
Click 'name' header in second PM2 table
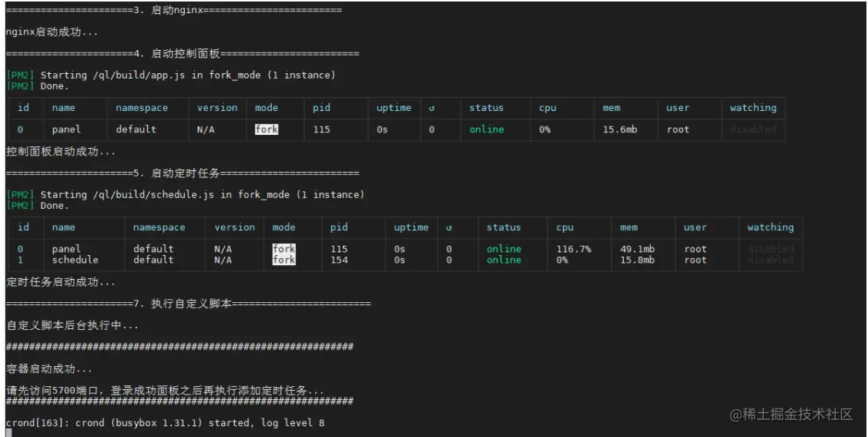pyautogui.click(x=64, y=227)
